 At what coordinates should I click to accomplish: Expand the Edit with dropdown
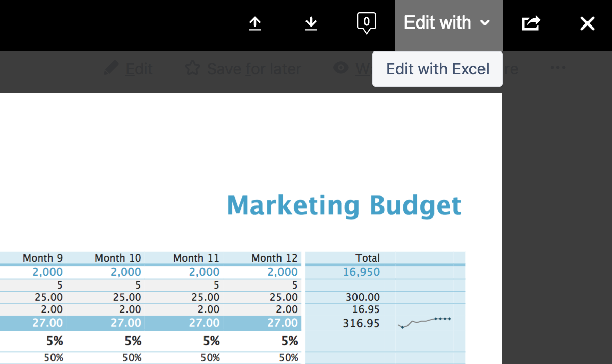tap(448, 23)
